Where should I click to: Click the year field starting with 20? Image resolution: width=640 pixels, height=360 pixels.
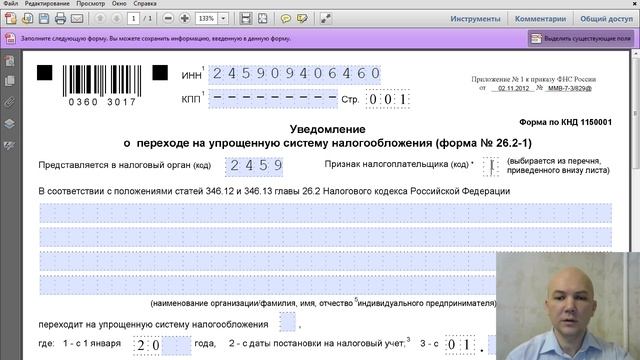pos(162,345)
